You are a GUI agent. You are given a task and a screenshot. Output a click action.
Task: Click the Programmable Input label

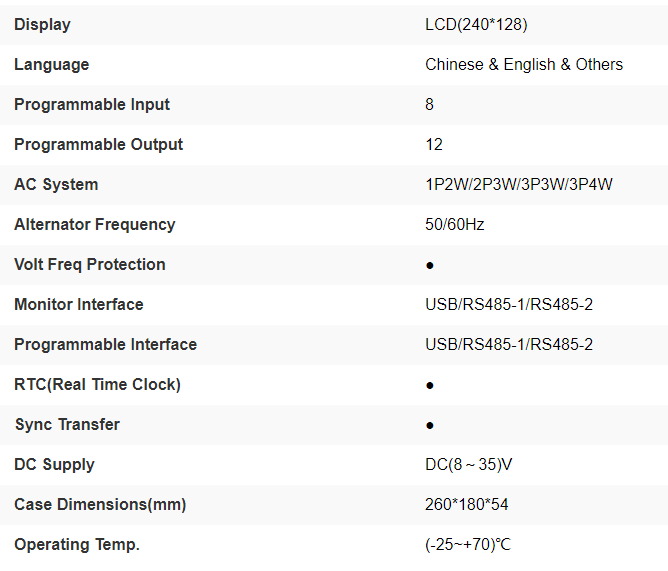[92, 104]
